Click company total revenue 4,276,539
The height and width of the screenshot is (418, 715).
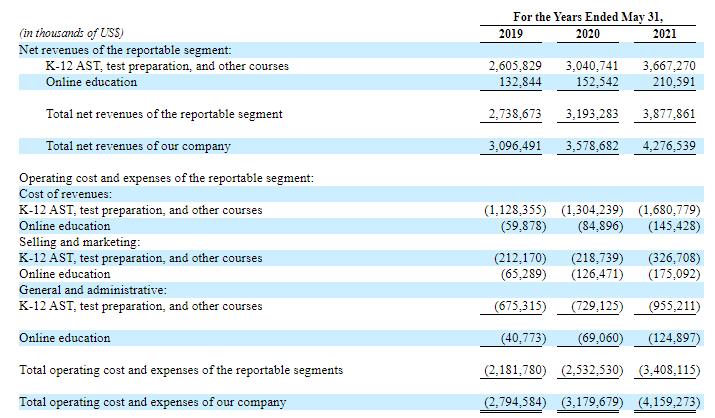pos(669,146)
